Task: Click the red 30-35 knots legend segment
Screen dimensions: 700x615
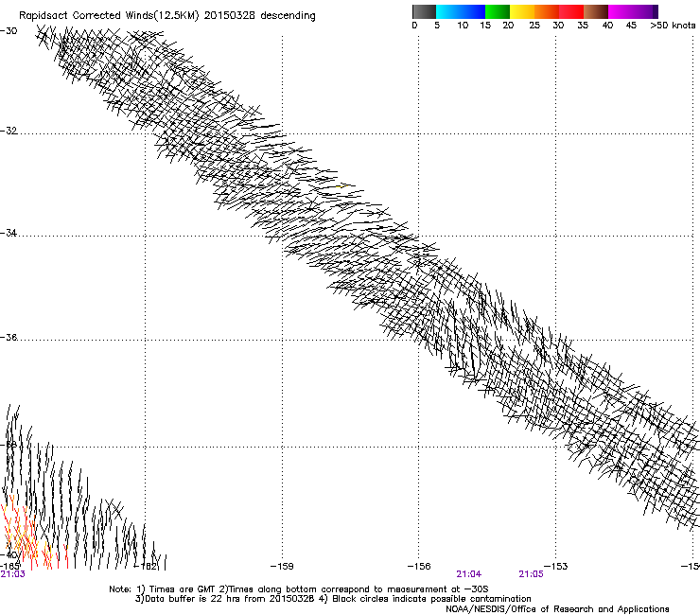Action: coord(571,11)
